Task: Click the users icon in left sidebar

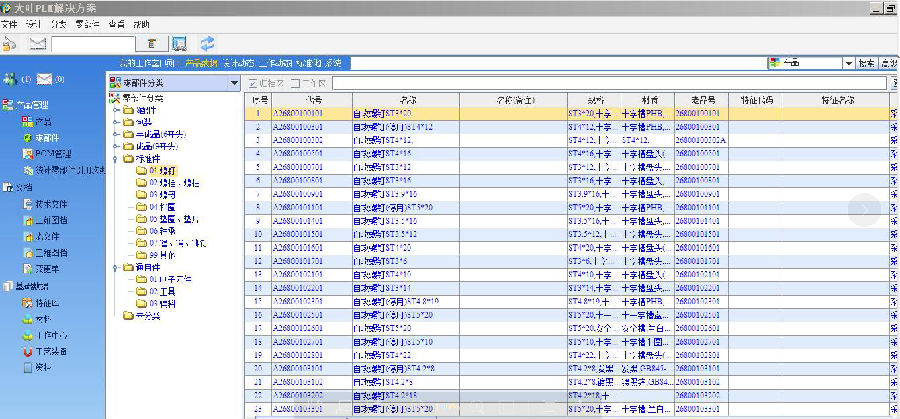Action: pyautogui.click(x=10, y=79)
